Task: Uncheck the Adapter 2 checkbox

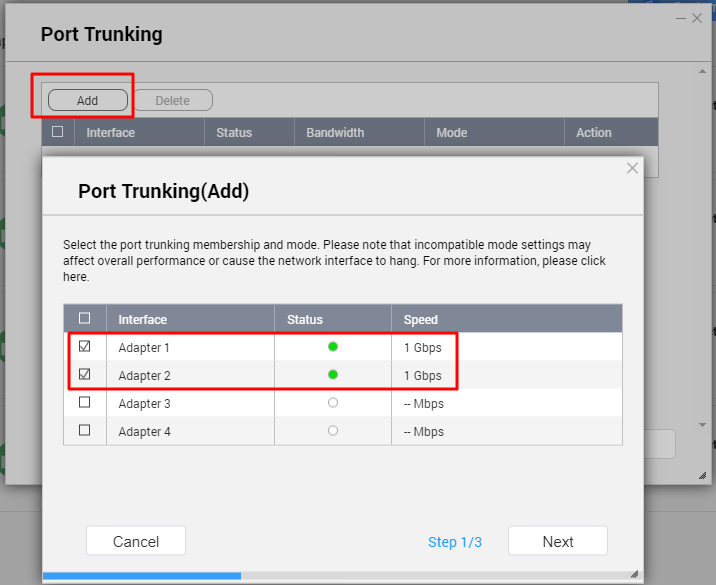Action: click(x=85, y=375)
